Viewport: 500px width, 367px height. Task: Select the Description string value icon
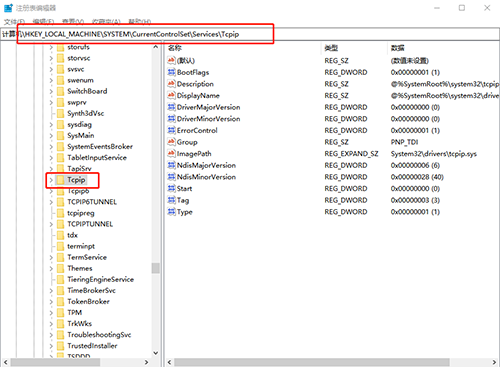click(x=171, y=84)
